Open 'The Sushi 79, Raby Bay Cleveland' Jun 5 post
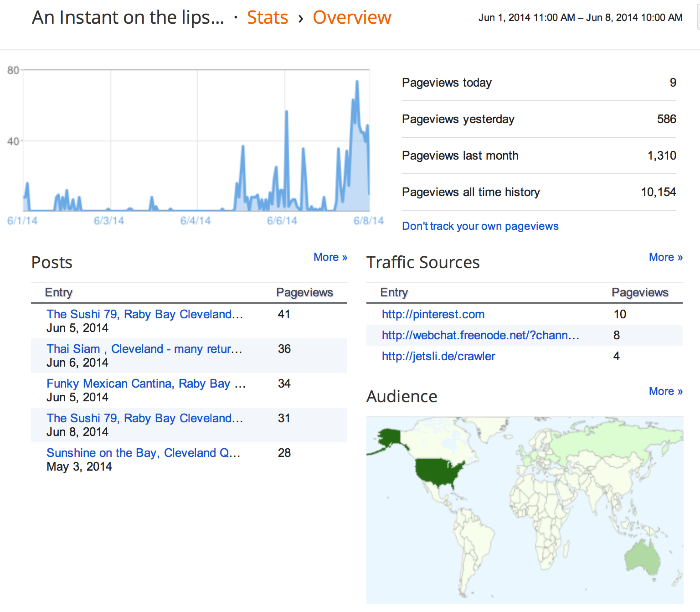This screenshot has height=612, width=700. 145,314
